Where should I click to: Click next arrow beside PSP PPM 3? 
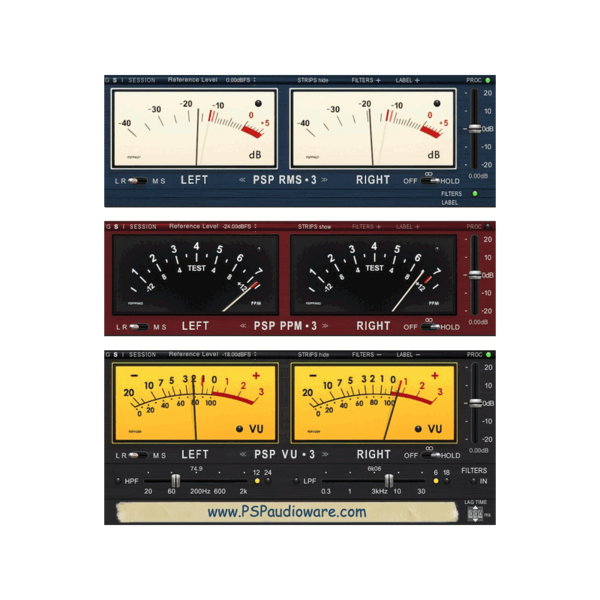click(x=326, y=326)
